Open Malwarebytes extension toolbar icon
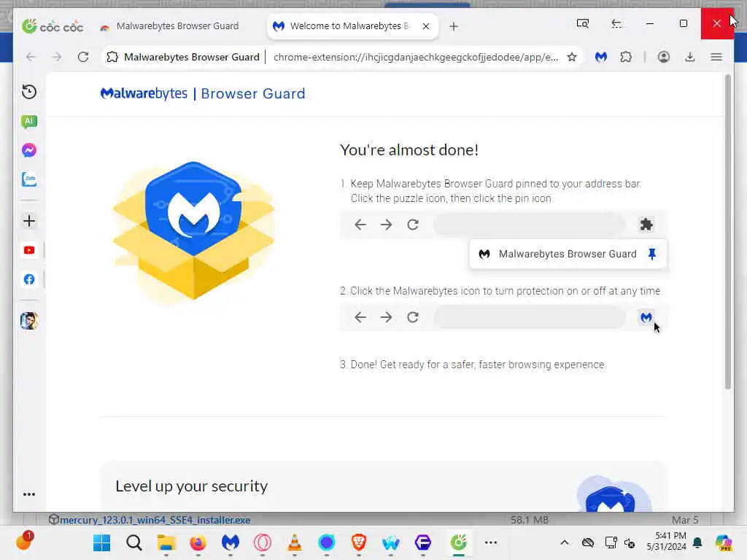This screenshot has width=747, height=560. 601,57
